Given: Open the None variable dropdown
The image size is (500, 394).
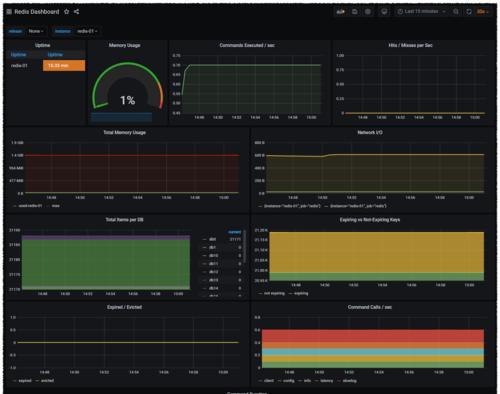Looking at the screenshot, I should point(36,31).
